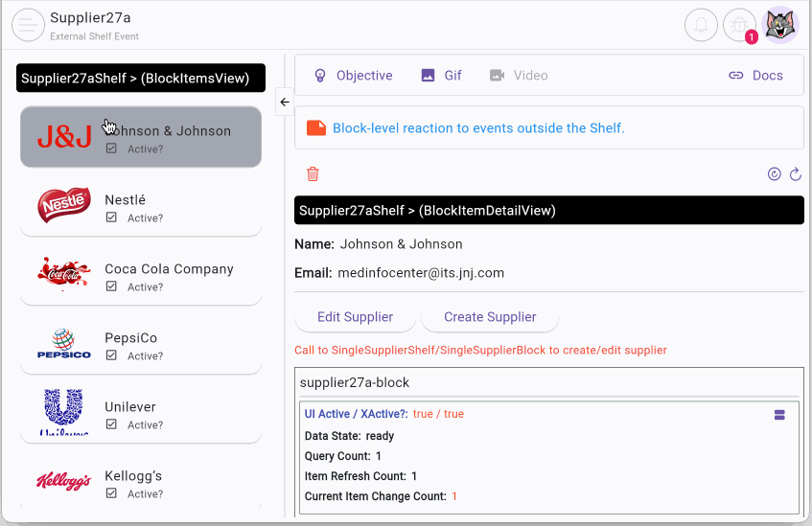Switch to the Gif tab
Image resolution: width=812 pixels, height=526 pixels.
441,75
